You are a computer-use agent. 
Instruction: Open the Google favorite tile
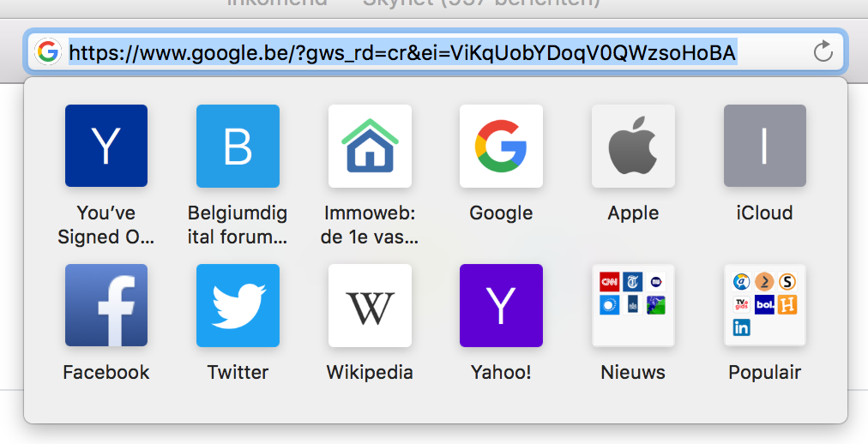501,146
